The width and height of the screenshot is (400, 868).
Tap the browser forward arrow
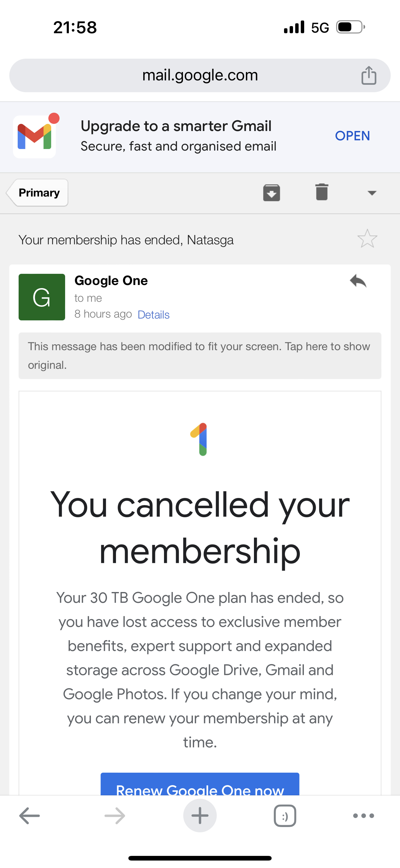click(x=115, y=816)
